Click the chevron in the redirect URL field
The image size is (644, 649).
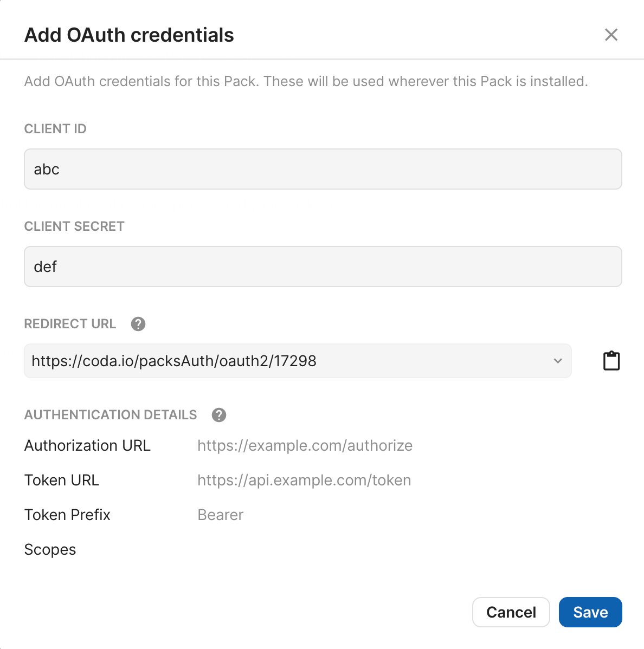coord(557,360)
